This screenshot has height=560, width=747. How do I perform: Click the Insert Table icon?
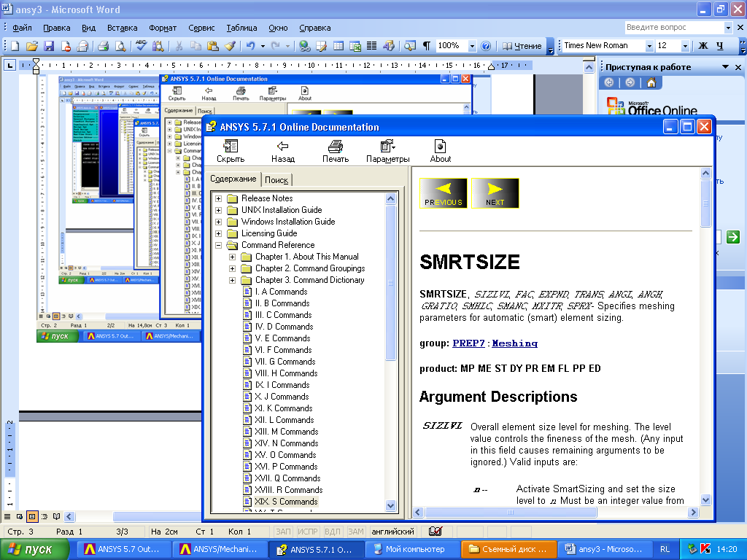point(338,46)
